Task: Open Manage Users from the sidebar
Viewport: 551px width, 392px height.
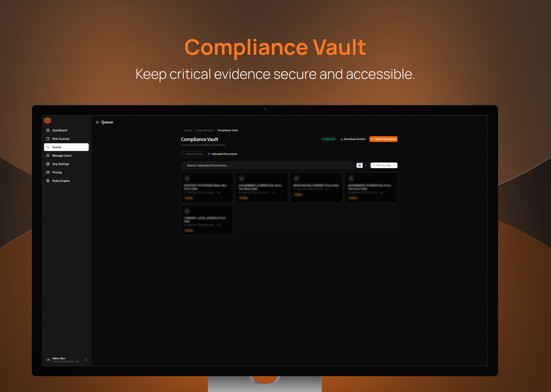Action: (x=66, y=156)
